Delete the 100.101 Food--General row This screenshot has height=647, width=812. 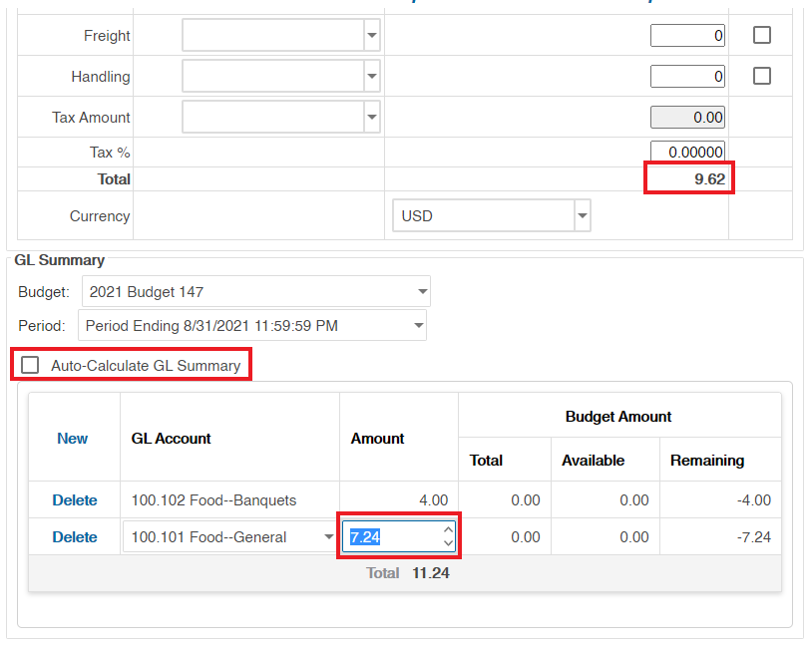tap(75, 537)
